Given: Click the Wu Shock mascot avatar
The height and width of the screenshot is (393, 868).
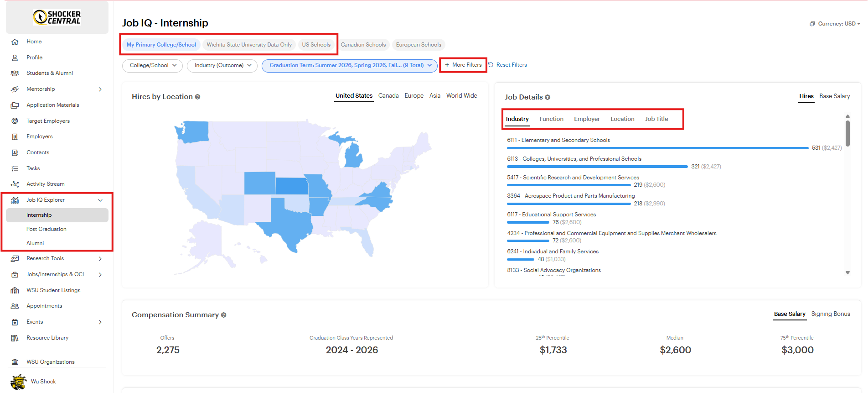Looking at the screenshot, I should 18,382.
